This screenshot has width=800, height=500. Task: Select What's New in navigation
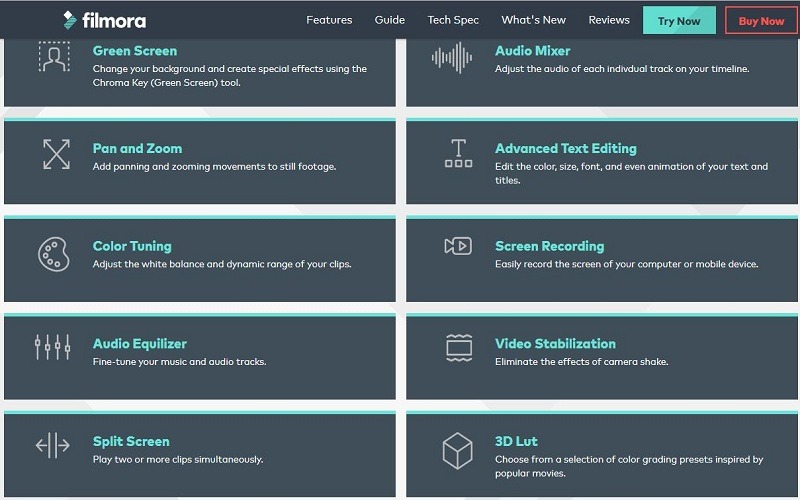click(533, 20)
